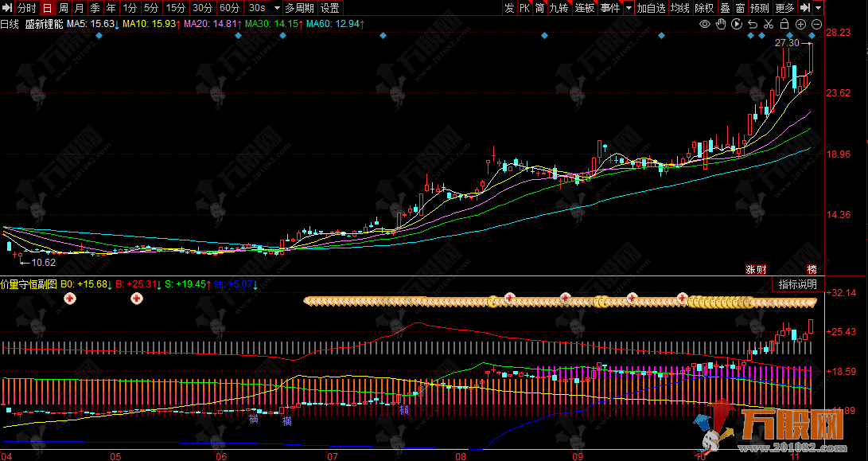Click the 涨财 marker on the chart
868x461 pixels.
(x=755, y=269)
